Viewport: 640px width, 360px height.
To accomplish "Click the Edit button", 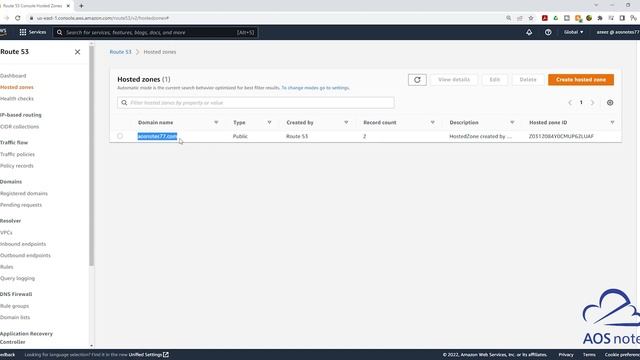I will coord(495,80).
